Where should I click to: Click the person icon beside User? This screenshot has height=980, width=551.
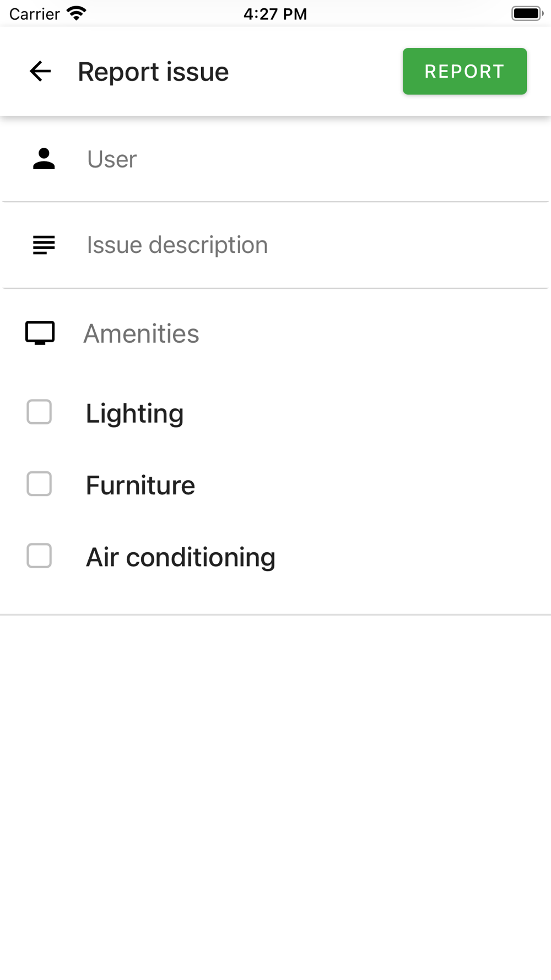click(x=44, y=159)
